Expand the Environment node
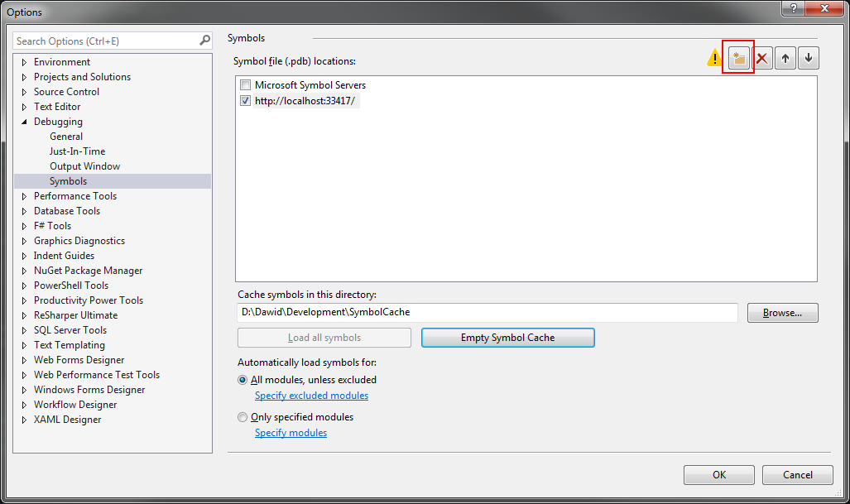Viewport: 850px width, 504px height. click(x=24, y=62)
